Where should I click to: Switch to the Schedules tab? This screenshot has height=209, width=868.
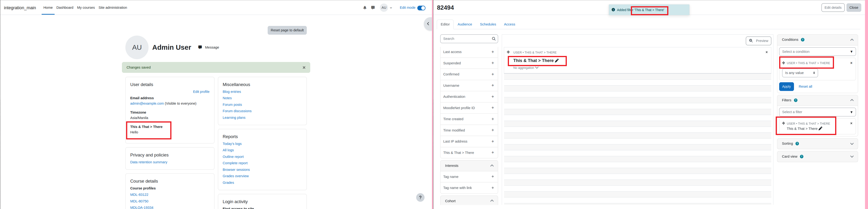pos(488,25)
